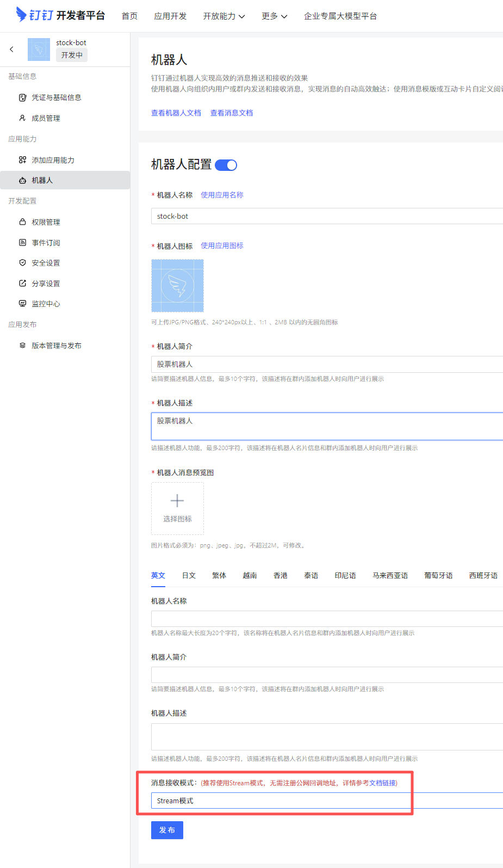The width and height of the screenshot is (503, 868).
Task: Open the 查看机器人文档 link
Action: 176,113
